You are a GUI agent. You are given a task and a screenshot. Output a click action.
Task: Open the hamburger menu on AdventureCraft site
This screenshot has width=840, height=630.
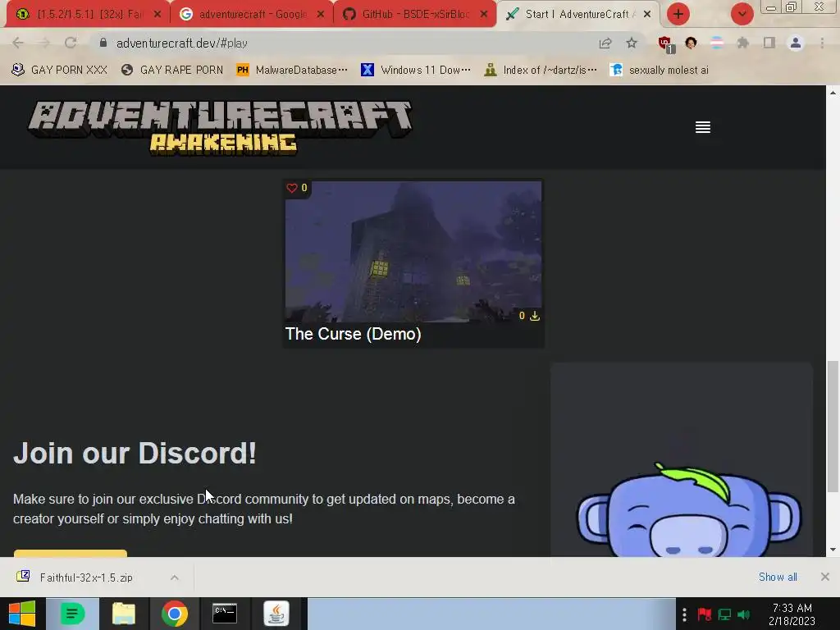point(702,127)
